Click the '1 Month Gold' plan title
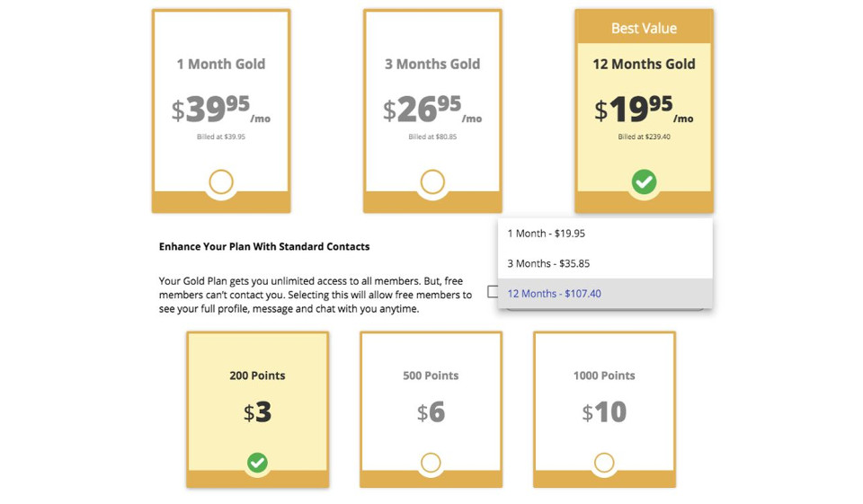This screenshot has height=504, width=863. pos(221,64)
